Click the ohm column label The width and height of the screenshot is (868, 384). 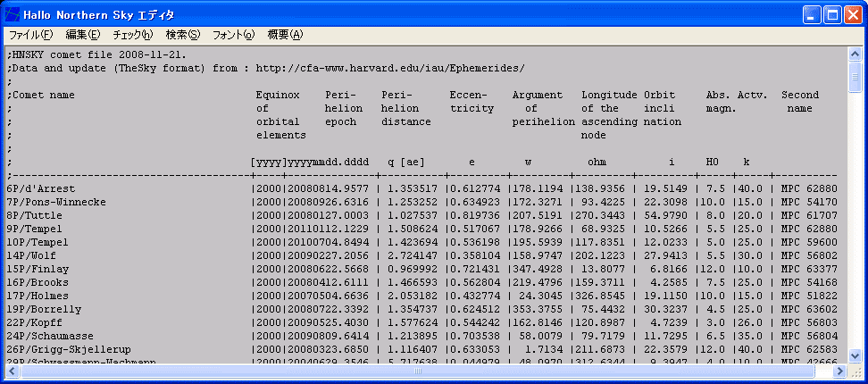[597, 162]
